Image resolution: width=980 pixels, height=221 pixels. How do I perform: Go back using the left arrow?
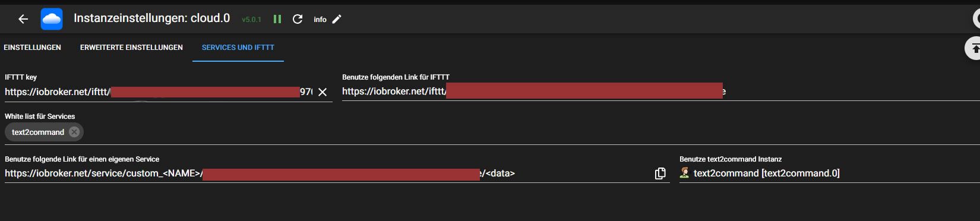23,19
